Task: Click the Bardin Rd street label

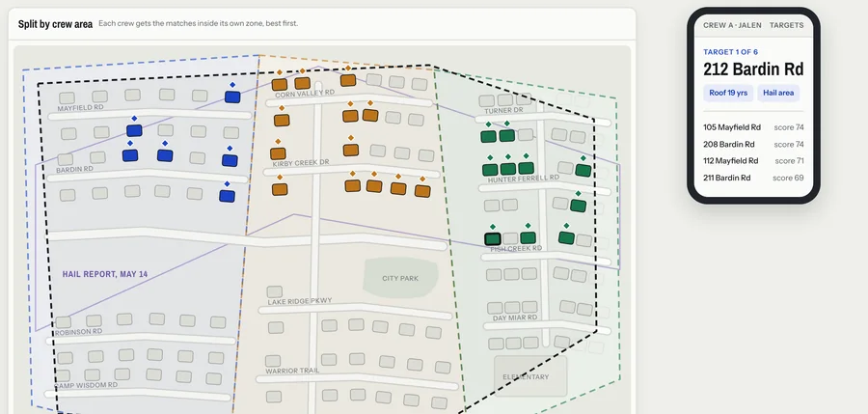Action: [x=74, y=169]
